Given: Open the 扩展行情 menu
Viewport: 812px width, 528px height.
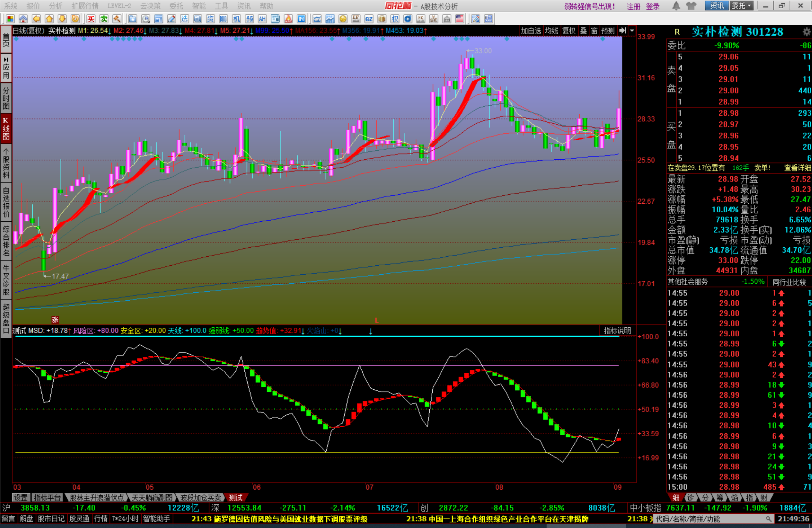Looking at the screenshot, I should (x=85, y=6).
